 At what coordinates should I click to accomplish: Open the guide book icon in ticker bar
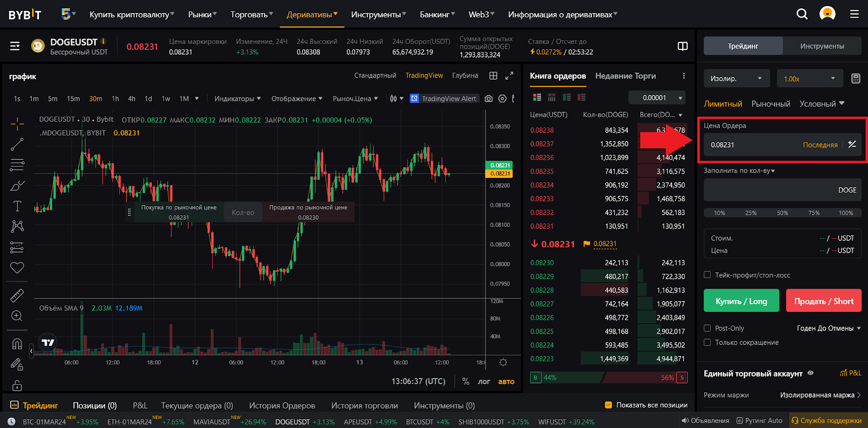(x=683, y=46)
